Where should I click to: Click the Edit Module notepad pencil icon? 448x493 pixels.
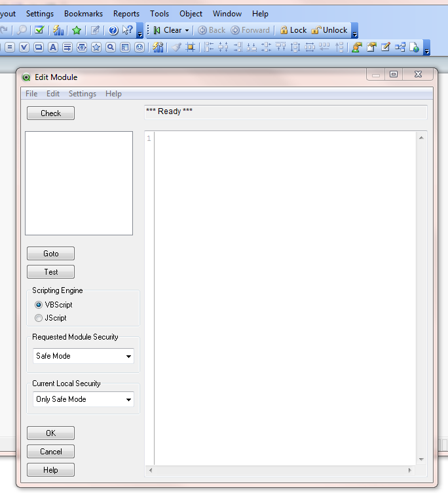coord(386,47)
